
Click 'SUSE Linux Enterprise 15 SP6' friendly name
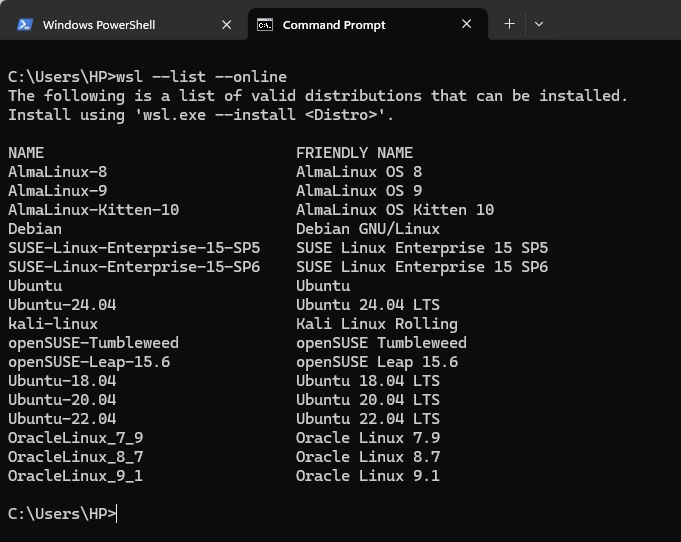click(x=422, y=267)
